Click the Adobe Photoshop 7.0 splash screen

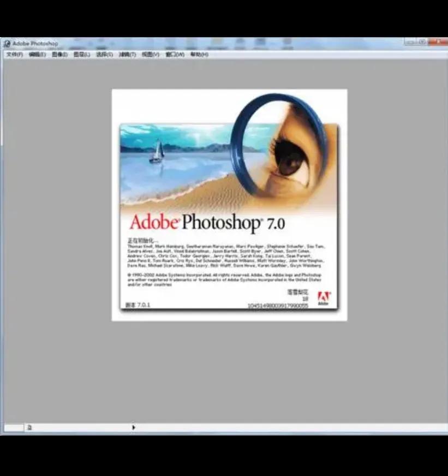[230, 205]
